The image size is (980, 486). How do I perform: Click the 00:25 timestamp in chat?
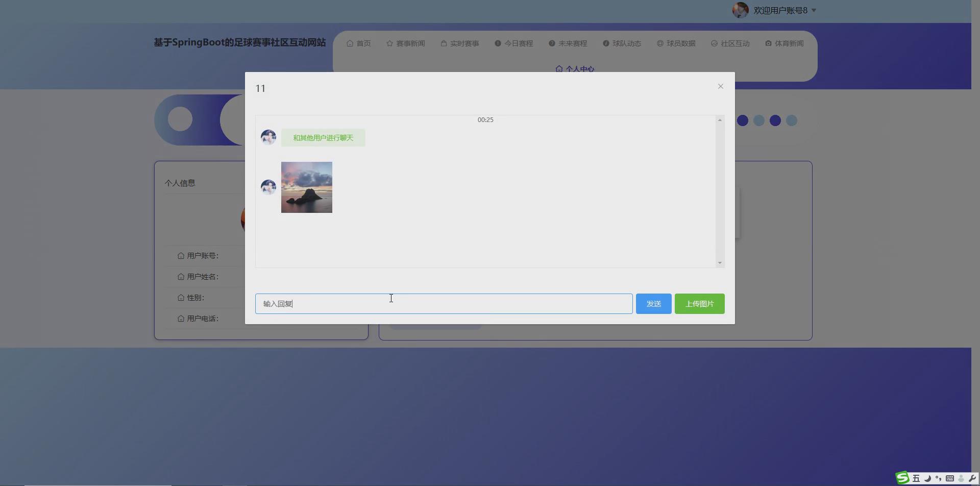point(485,120)
